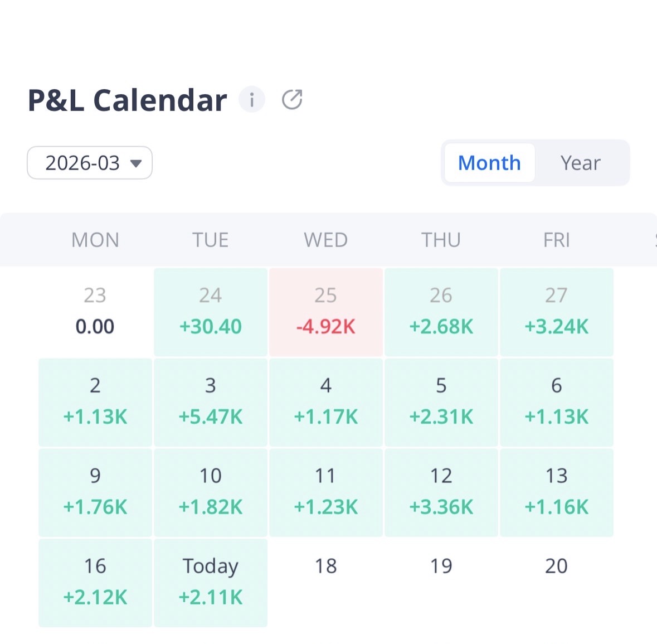The height and width of the screenshot is (644, 657).
Task: Open the share icon next to title
Action: pyautogui.click(x=292, y=100)
